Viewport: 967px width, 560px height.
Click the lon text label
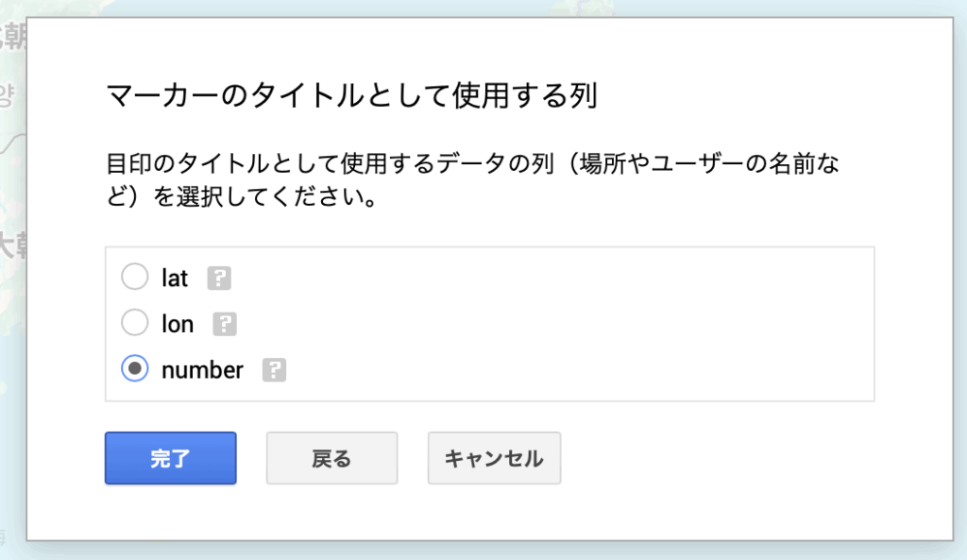[x=178, y=325]
